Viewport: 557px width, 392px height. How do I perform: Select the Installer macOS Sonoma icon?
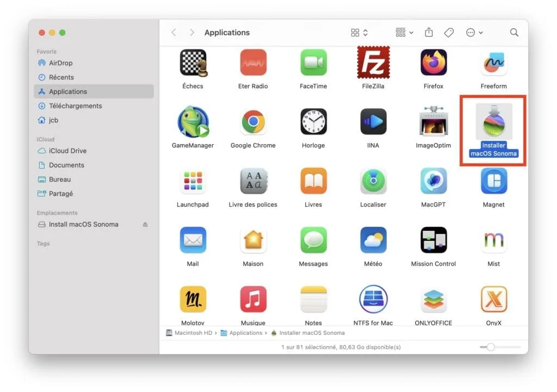[494, 122]
